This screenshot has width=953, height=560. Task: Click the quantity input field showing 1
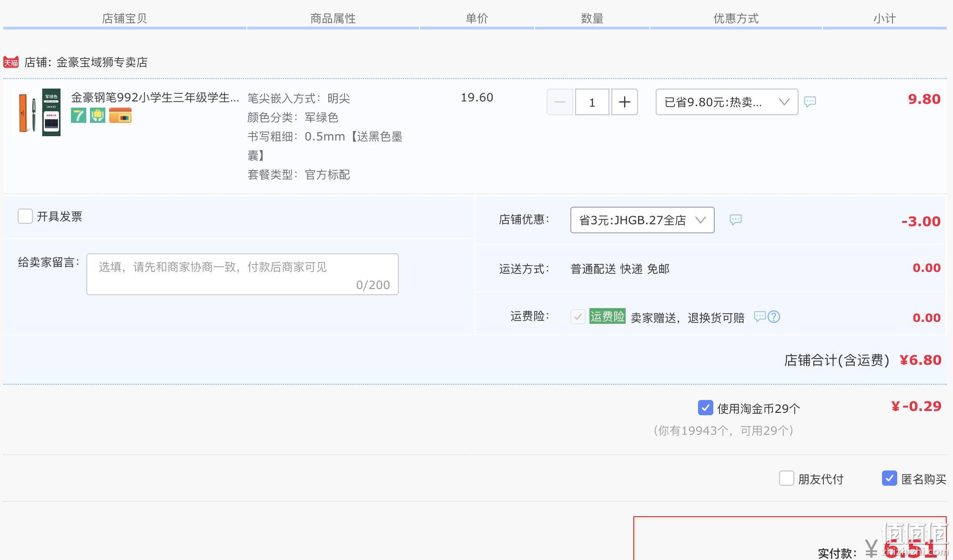click(592, 102)
